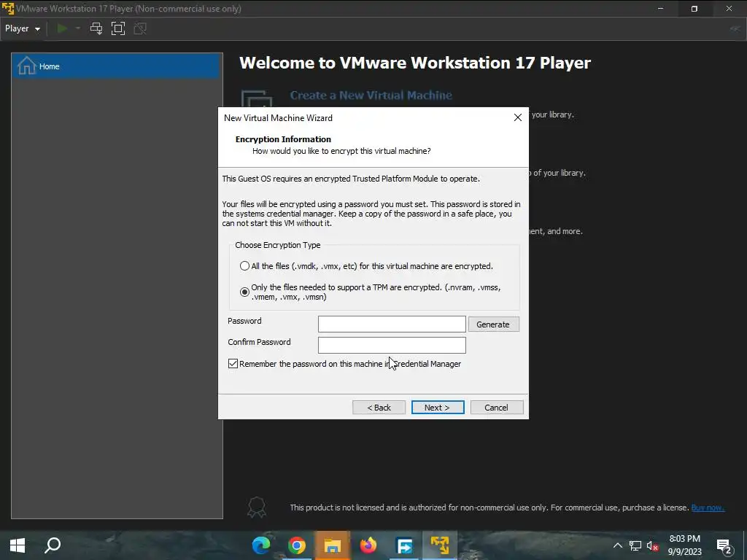Toggle Remember the password in Credential Manager
This screenshot has width=747, height=560.
[x=233, y=364]
